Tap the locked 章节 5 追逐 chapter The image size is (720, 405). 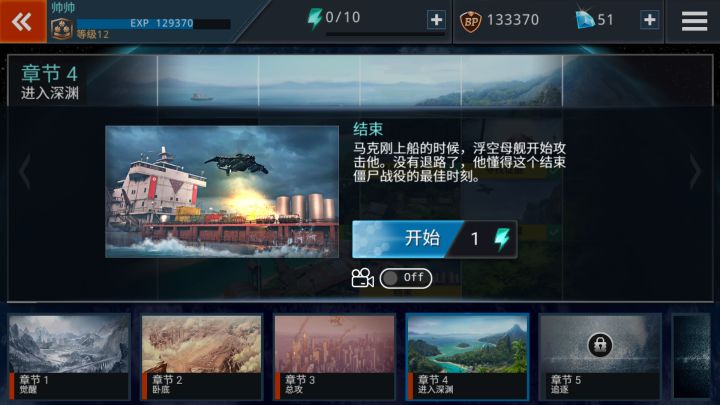tap(600, 357)
